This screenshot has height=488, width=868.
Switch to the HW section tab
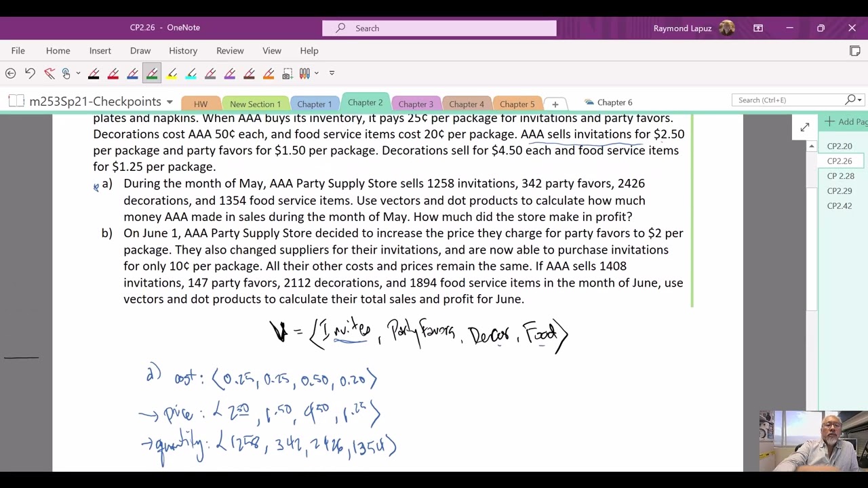tap(201, 104)
